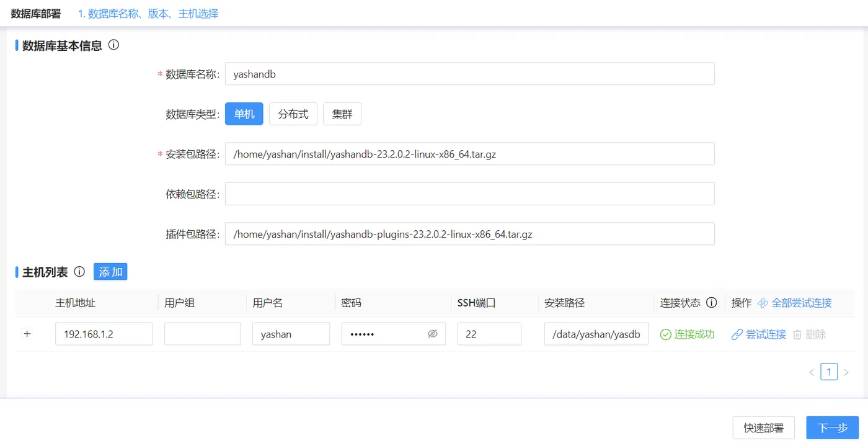Click the link icon before 尝试连接
Image resolution: width=868 pixels, height=443 pixels.
click(737, 334)
